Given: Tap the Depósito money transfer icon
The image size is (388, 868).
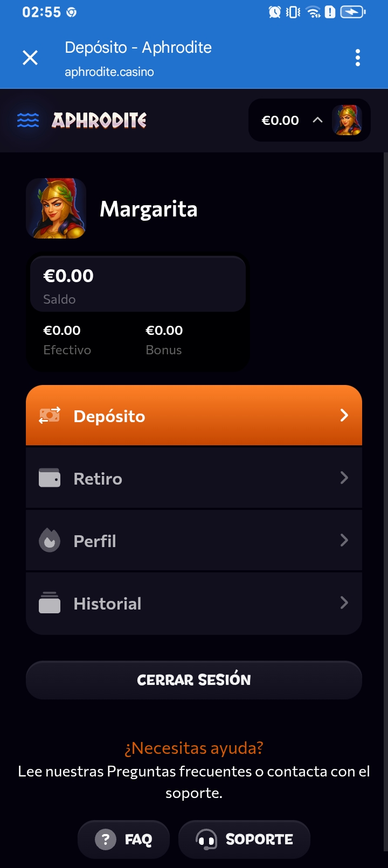Looking at the screenshot, I should pyautogui.click(x=50, y=416).
